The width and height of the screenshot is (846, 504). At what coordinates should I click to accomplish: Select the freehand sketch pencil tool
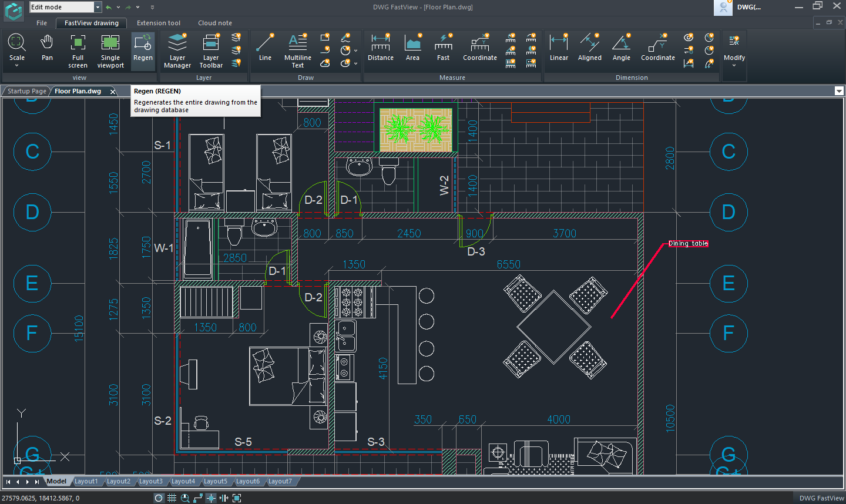click(345, 38)
